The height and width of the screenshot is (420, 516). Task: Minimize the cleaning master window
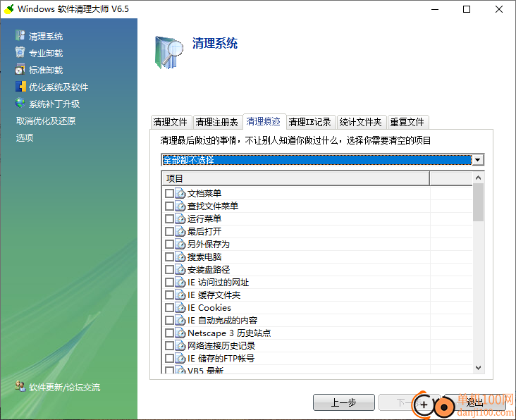coord(435,9)
